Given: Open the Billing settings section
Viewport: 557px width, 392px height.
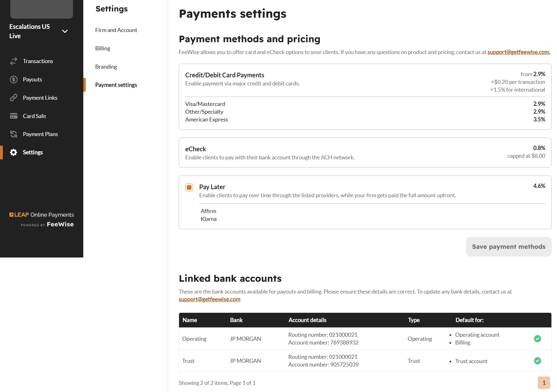Looking at the screenshot, I should [x=103, y=48].
